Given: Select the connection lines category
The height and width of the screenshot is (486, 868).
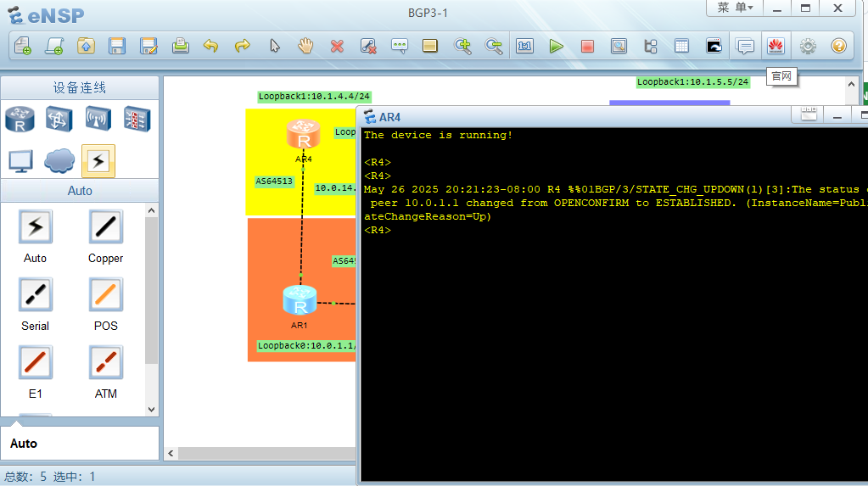Looking at the screenshot, I should (98, 161).
